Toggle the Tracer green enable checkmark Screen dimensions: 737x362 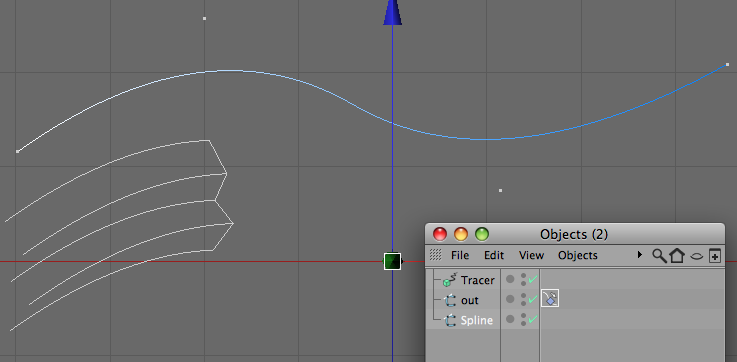coord(533,280)
